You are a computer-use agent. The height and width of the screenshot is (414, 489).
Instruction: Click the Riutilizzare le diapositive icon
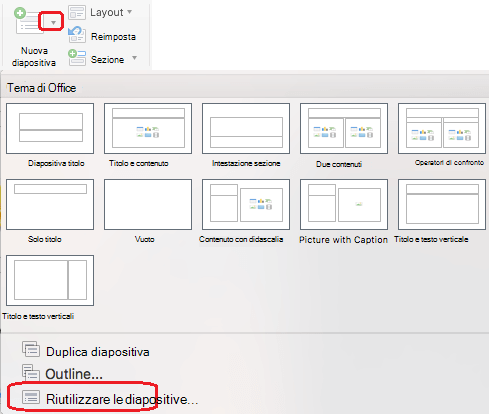click(x=31, y=398)
